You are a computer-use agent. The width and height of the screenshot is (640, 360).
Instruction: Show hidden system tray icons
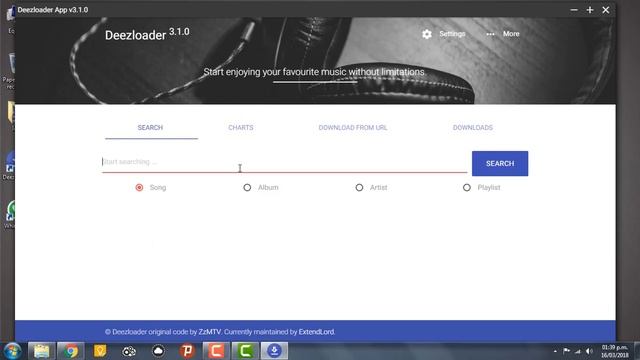pyautogui.click(x=555, y=351)
